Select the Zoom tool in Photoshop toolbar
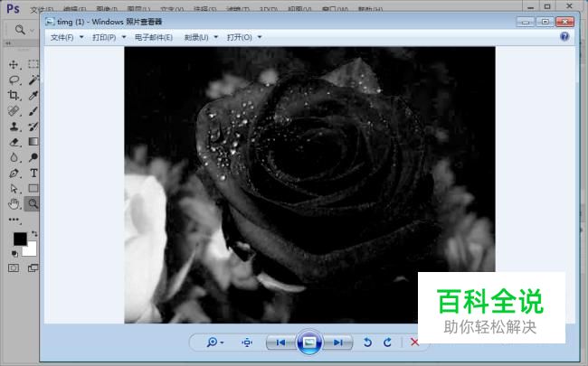 click(33, 204)
